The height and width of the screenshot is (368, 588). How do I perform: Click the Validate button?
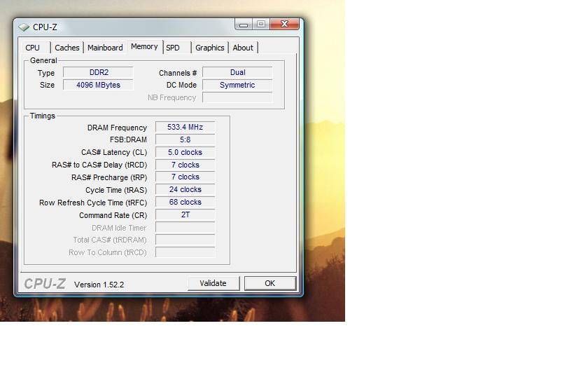(x=213, y=283)
